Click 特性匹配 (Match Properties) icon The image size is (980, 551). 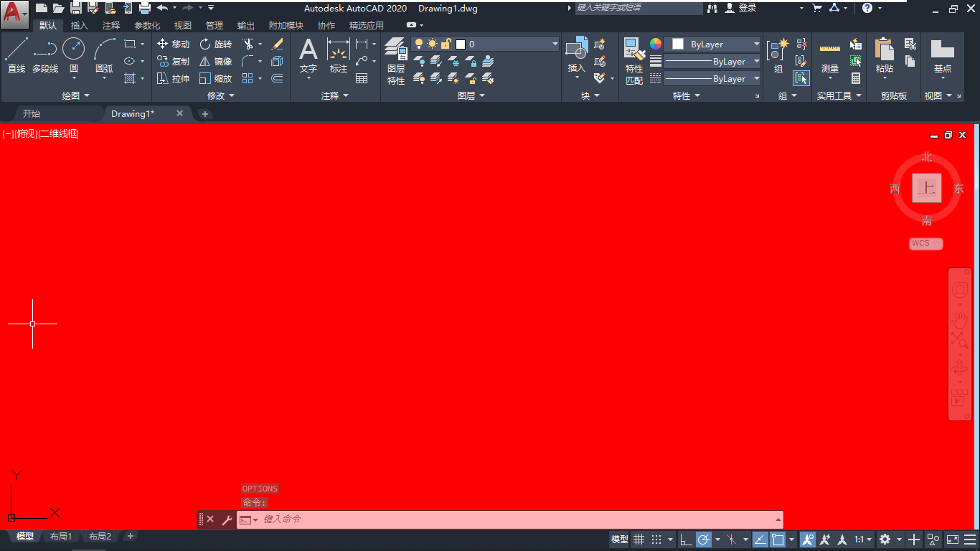point(634,61)
